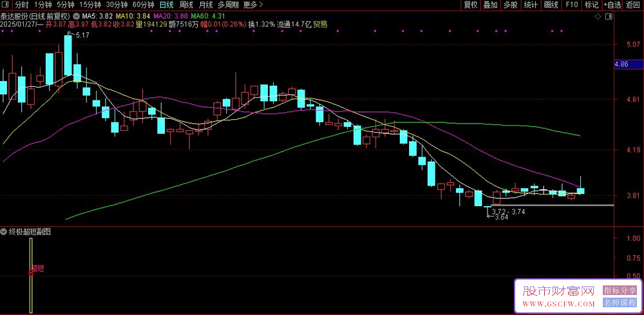Activate the 画线 drawing tools
Screen dimensions: 644x315
(x=551, y=5)
